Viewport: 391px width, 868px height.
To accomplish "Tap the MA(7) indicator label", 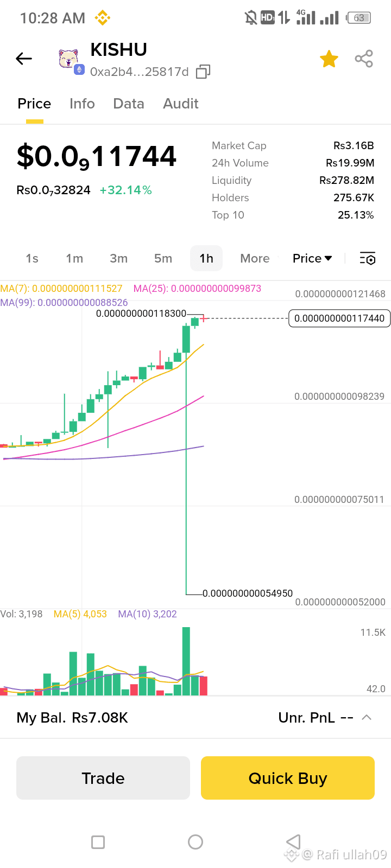I will click(x=61, y=289).
